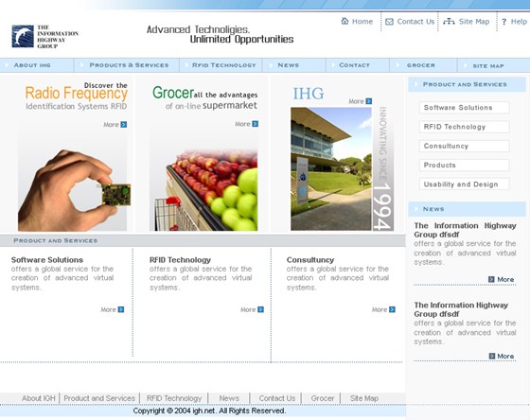Select Usability and Design in sidebar
530x420 pixels.
pyautogui.click(x=464, y=184)
